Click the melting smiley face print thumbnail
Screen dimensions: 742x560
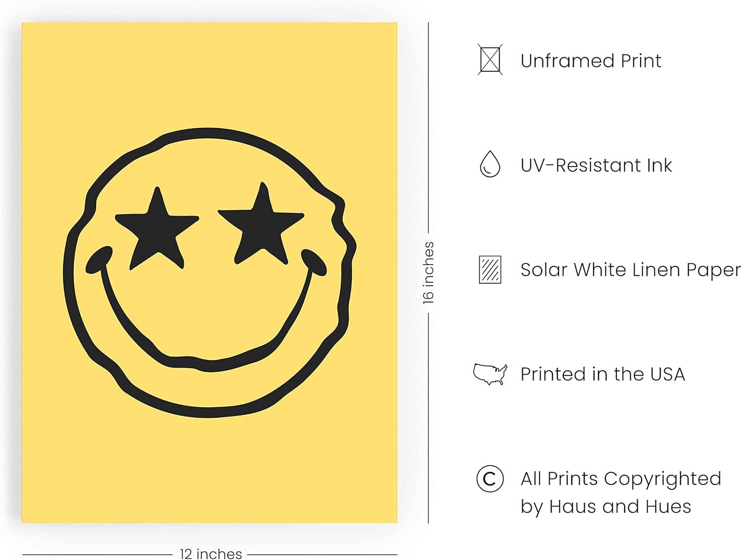210,272
